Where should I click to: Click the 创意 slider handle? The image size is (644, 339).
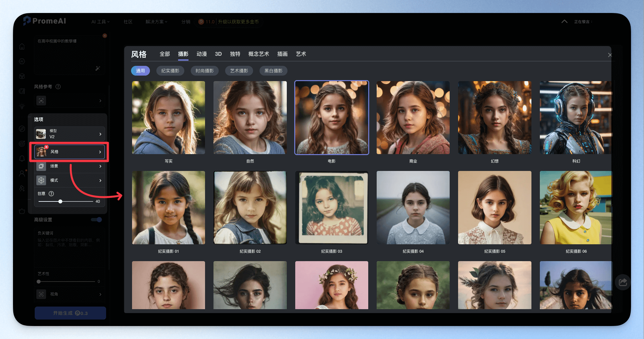coord(60,201)
